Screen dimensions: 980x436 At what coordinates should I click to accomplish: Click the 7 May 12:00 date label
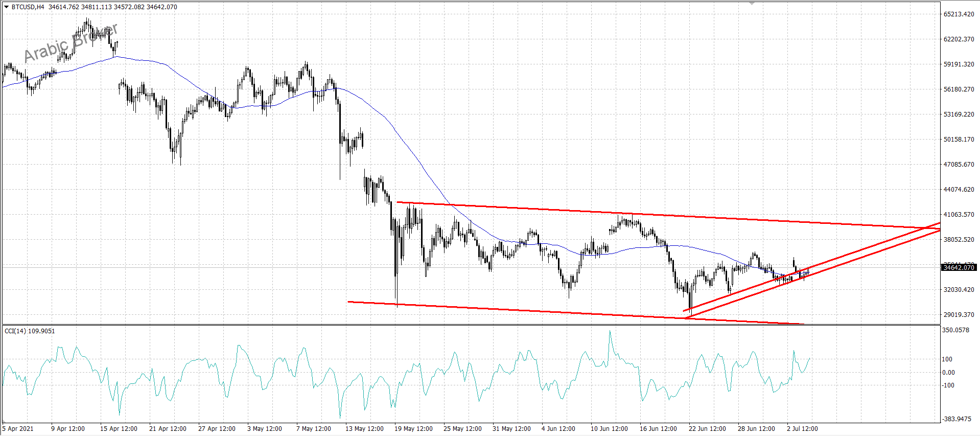coord(314,429)
